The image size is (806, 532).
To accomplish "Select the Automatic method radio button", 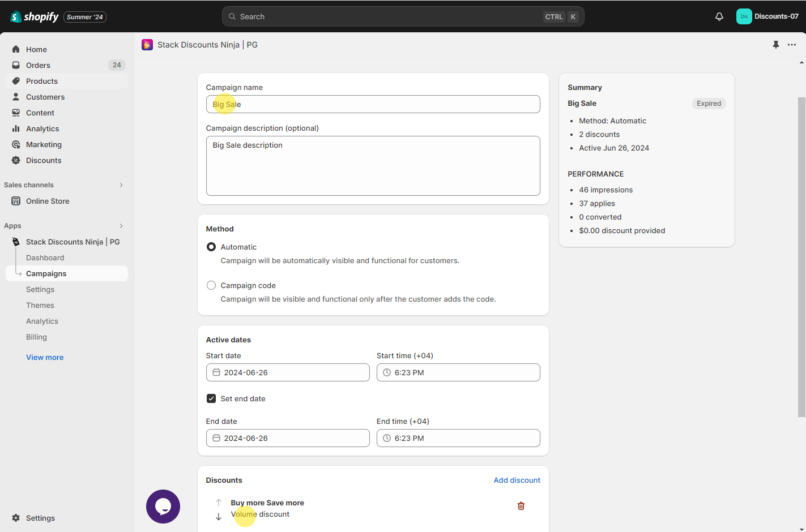I will pos(211,247).
